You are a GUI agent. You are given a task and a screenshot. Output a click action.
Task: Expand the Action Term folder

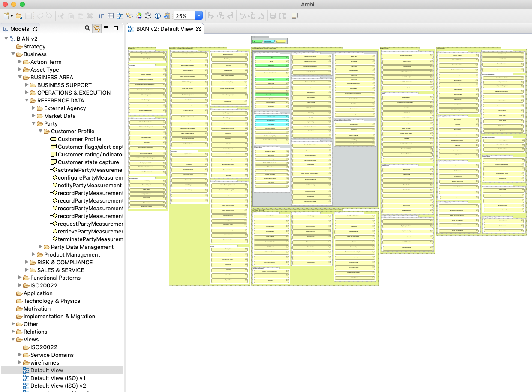pyautogui.click(x=20, y=62)
